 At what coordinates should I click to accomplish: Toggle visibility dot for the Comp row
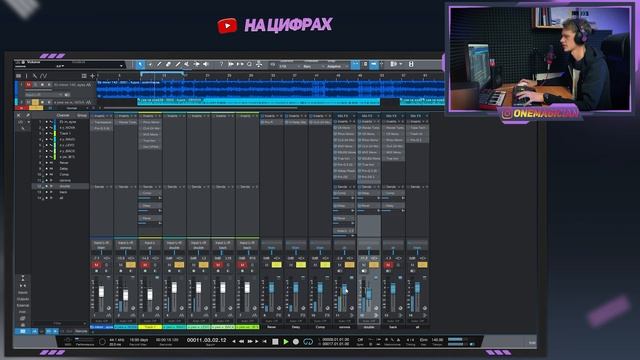tap(47, 174)
